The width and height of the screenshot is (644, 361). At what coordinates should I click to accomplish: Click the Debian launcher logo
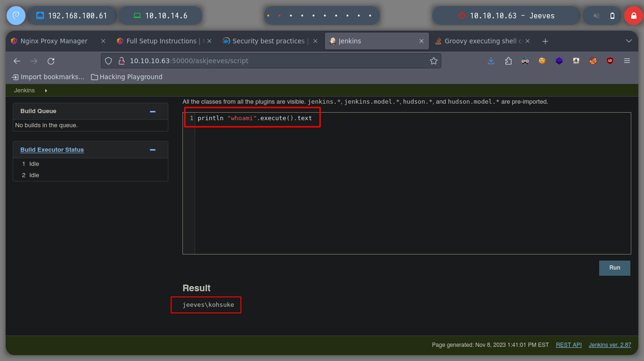pyautogui.click(x=16, y=16)
